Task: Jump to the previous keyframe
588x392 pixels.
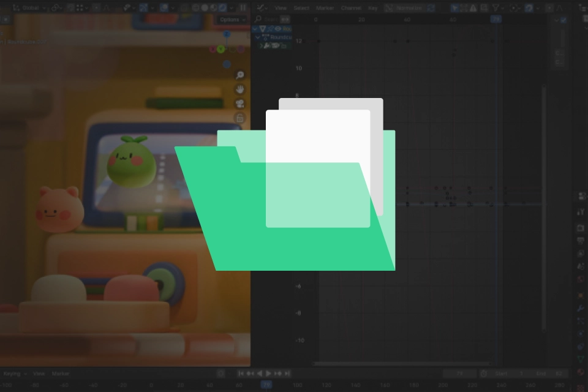Action: pyautogui.click(x=250, y=373)
